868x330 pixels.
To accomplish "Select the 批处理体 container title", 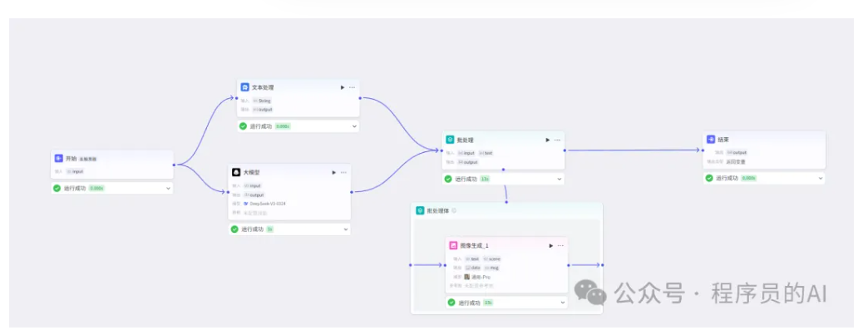I will coord(438,211).
